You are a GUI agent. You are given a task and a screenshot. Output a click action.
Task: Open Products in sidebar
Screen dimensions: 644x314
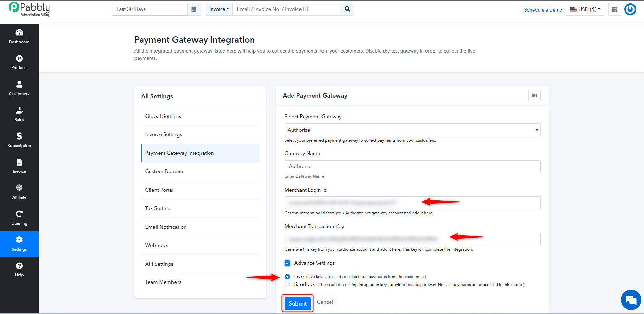pyautogui.click(x=19, y=63)
